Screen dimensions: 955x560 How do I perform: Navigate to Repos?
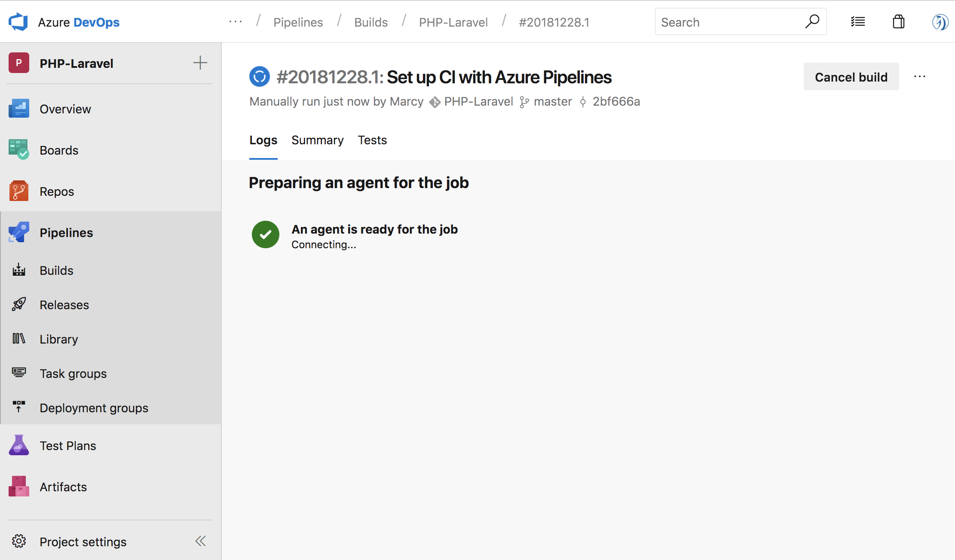pos(57,192)
